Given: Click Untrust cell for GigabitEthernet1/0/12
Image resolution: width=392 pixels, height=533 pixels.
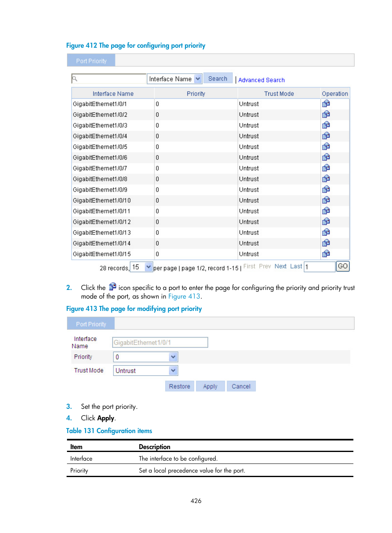Looking at the screenshot, I should (x=249, y=222).
